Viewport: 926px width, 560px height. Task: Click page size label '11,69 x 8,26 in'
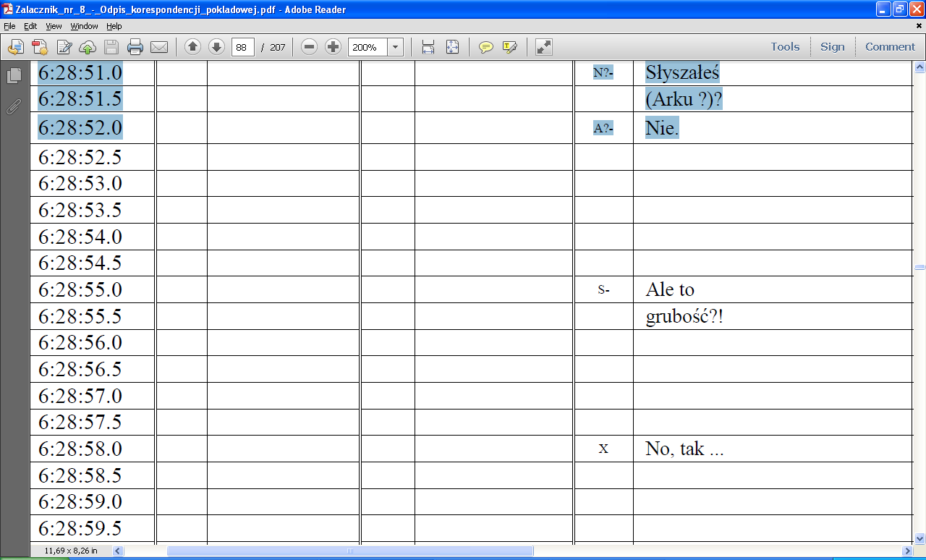70,551
